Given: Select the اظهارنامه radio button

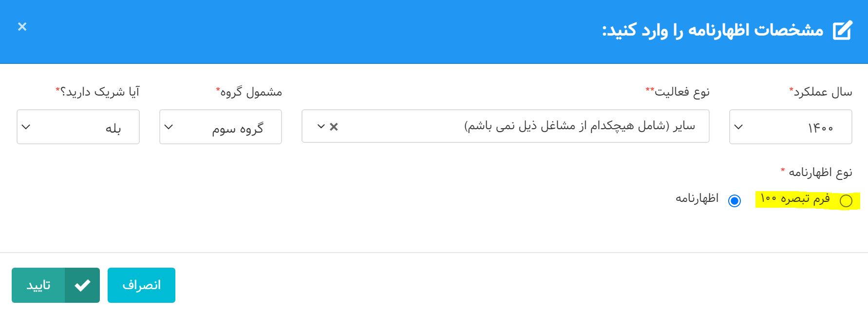Looking at the screenshot, I should [735, 201].
